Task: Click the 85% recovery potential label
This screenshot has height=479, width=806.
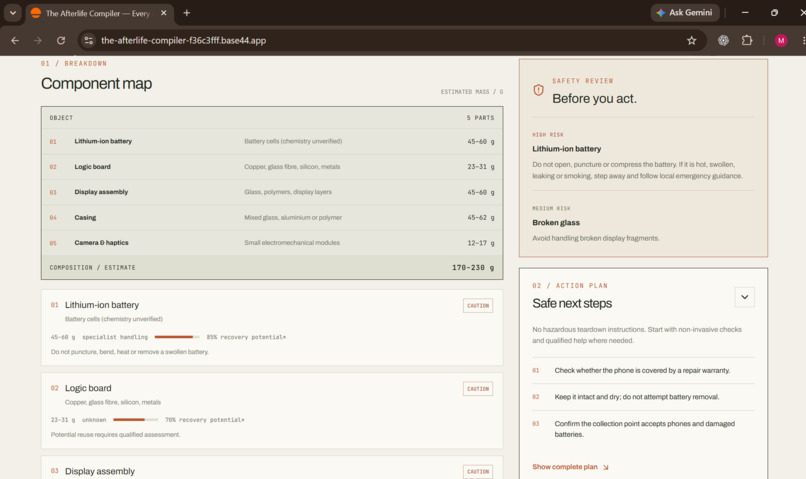Action: click(x=246, y=337)
